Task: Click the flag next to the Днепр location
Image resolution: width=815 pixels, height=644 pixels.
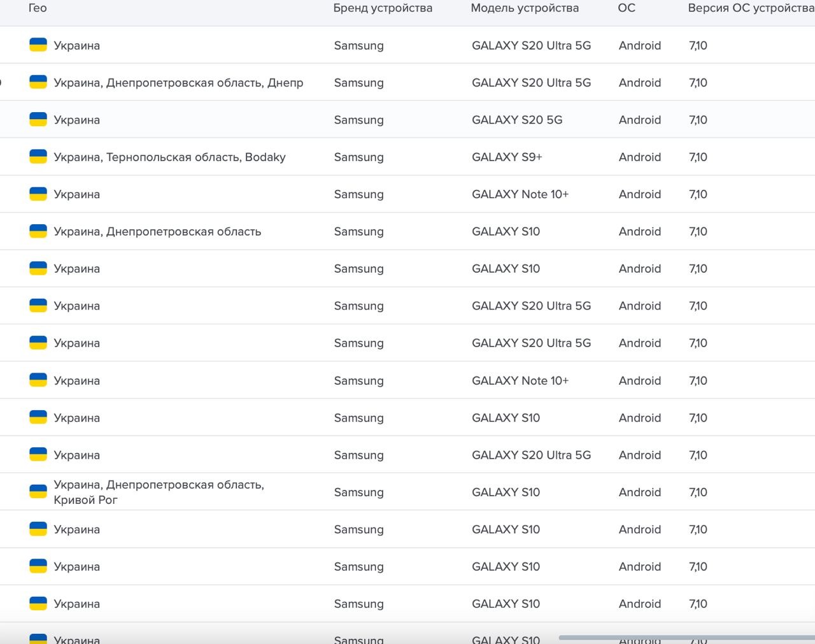Action: pos(38,83)
